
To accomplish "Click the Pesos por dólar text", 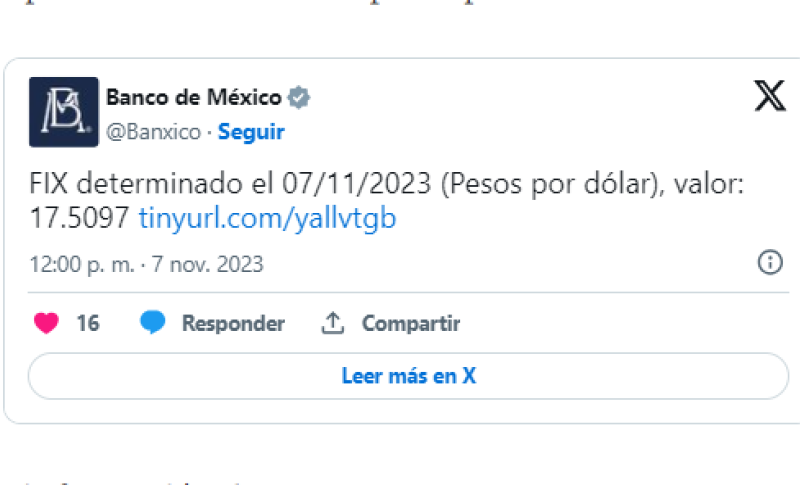I will click(552, 185).
